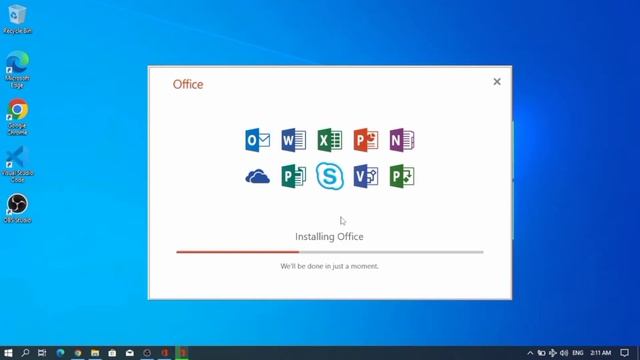Open Microsoft Store from taskbar
This screenshot has height=360, width=640.
click(x=112, y=353)
